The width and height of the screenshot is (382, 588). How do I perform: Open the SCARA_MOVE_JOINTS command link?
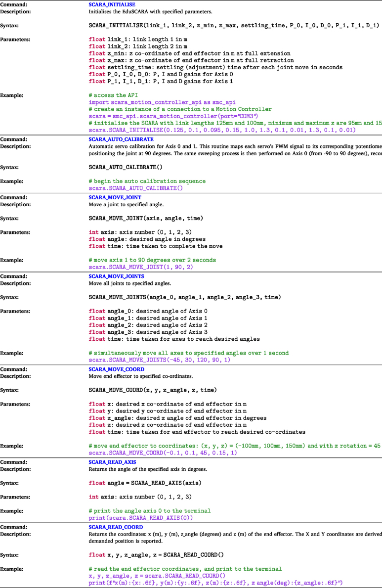pyautogui.click(x=116, y=276)
